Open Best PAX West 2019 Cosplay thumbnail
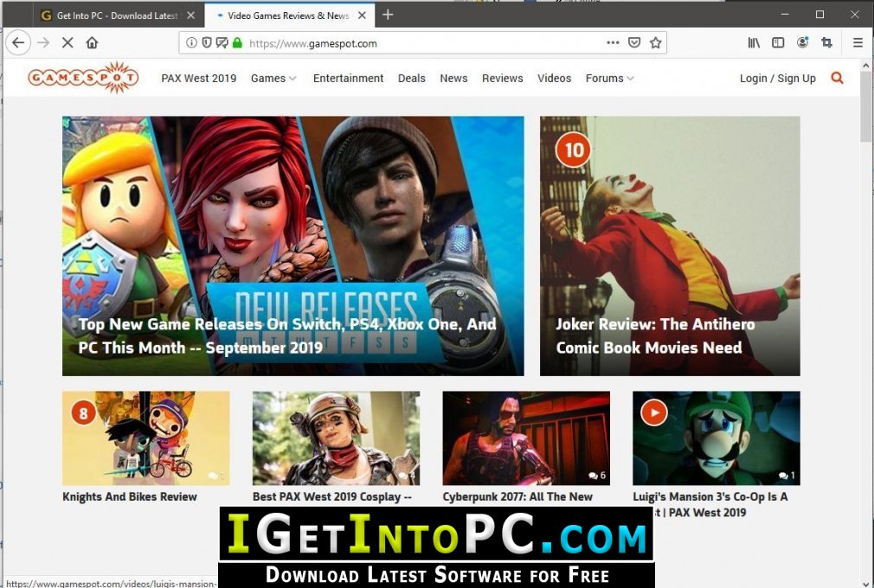874x588 pixels. pyautogui.click(x=336, y=438)
